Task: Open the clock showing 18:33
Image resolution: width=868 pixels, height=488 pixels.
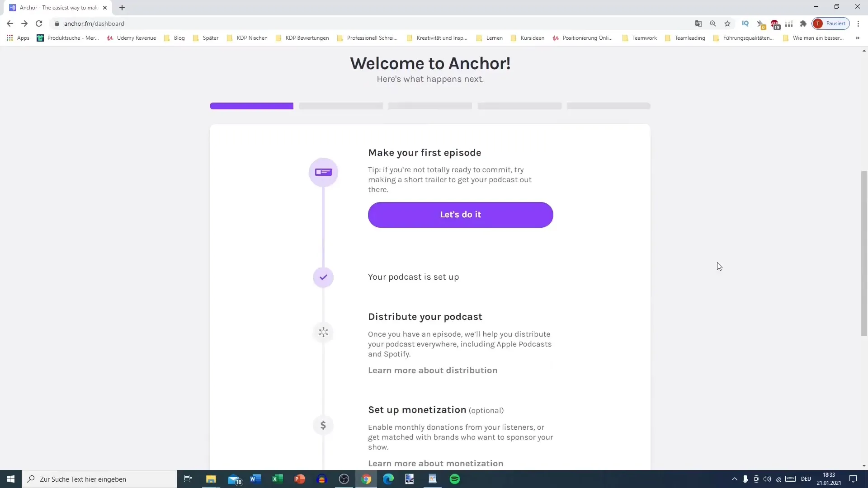Action: (x=829, y=479)
